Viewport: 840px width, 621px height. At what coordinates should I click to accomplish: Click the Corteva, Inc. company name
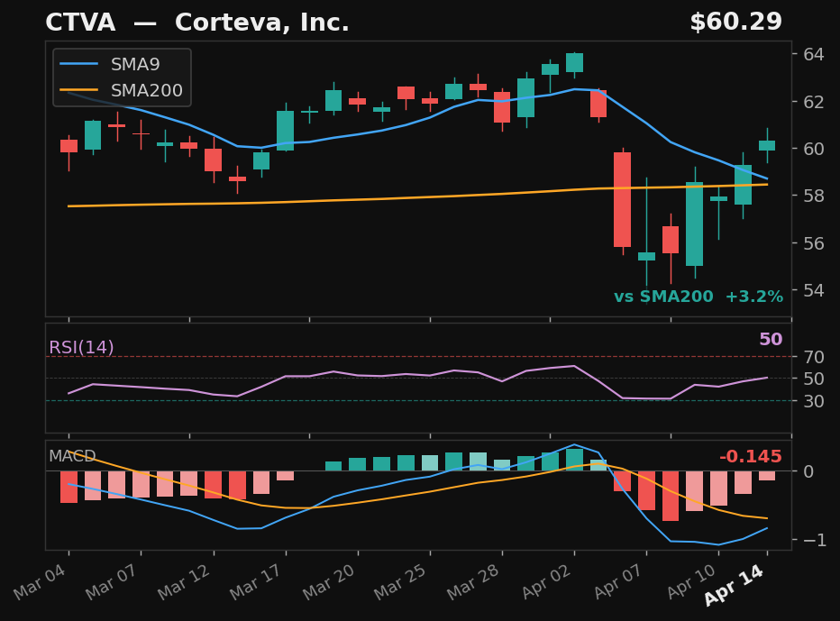click(x=262, y=23)
